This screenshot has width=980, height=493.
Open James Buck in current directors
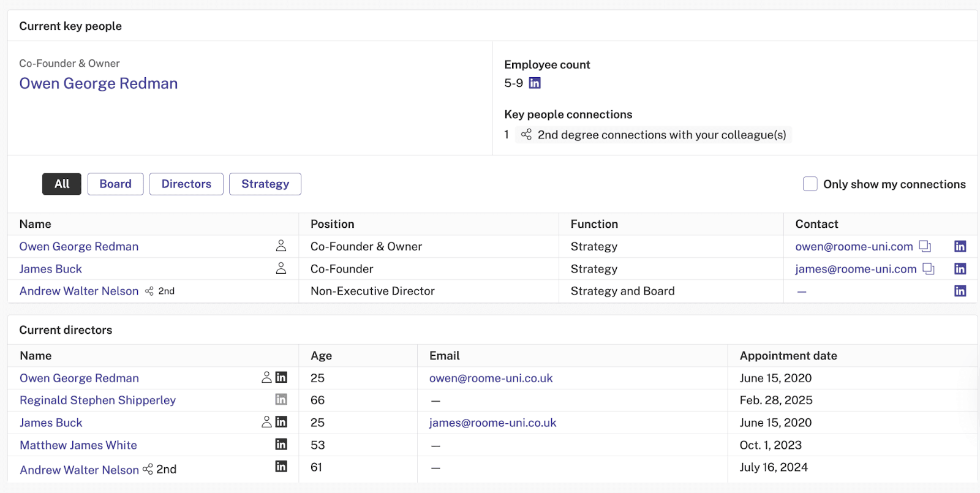(x=51, y=423)
